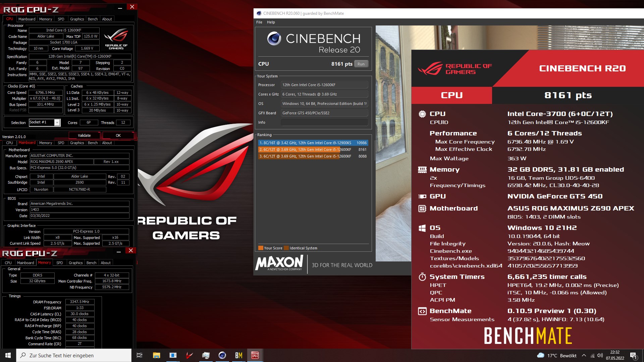Click the Cinebench window title icon
This screenshot has height=362, width=644.
point(259,13)
